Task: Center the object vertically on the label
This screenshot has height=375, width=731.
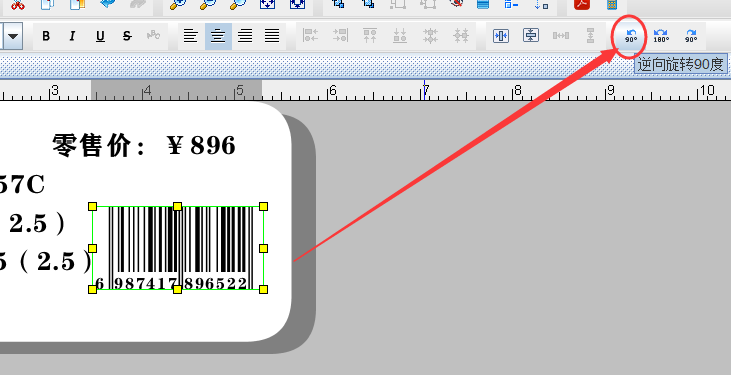Action: point(531,35)
